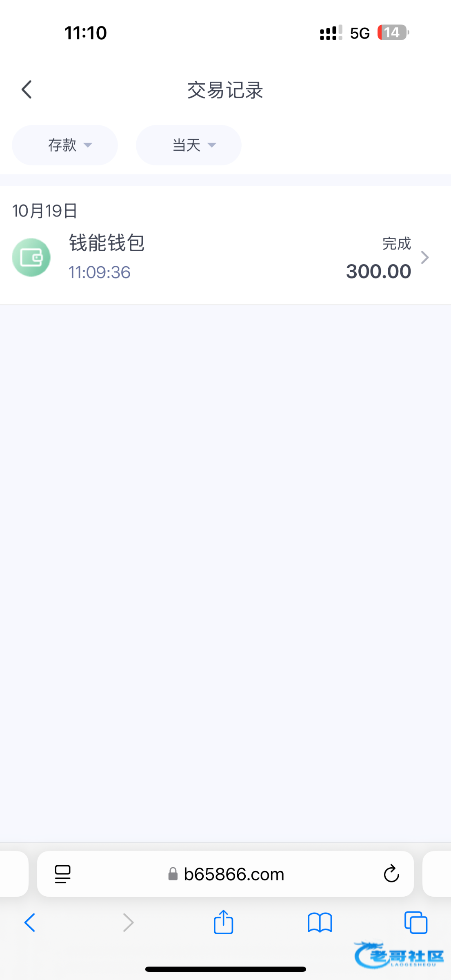Tap the back arrow beside 交易记录
The height and width of the screenshot is (980, 451).
coord(27,90)
